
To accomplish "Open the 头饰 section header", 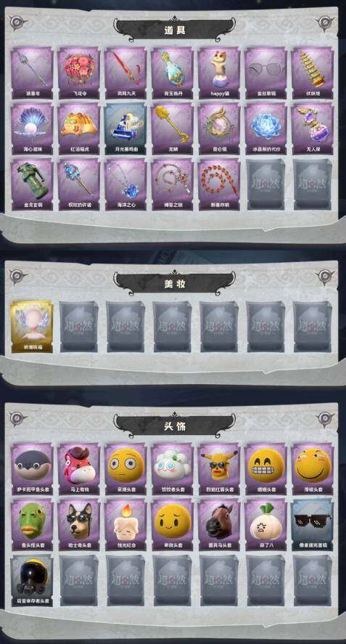I will (174, 426).
